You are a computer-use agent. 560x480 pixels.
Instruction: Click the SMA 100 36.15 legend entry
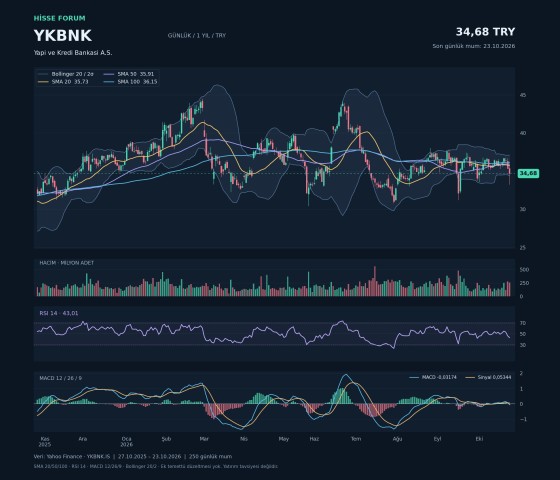130,82
